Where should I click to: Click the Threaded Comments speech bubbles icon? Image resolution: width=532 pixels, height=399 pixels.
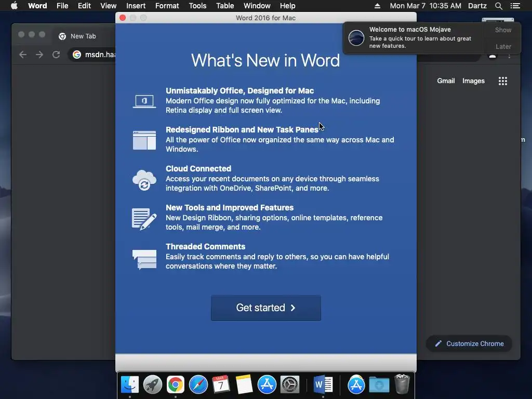[x=144, y=260]
